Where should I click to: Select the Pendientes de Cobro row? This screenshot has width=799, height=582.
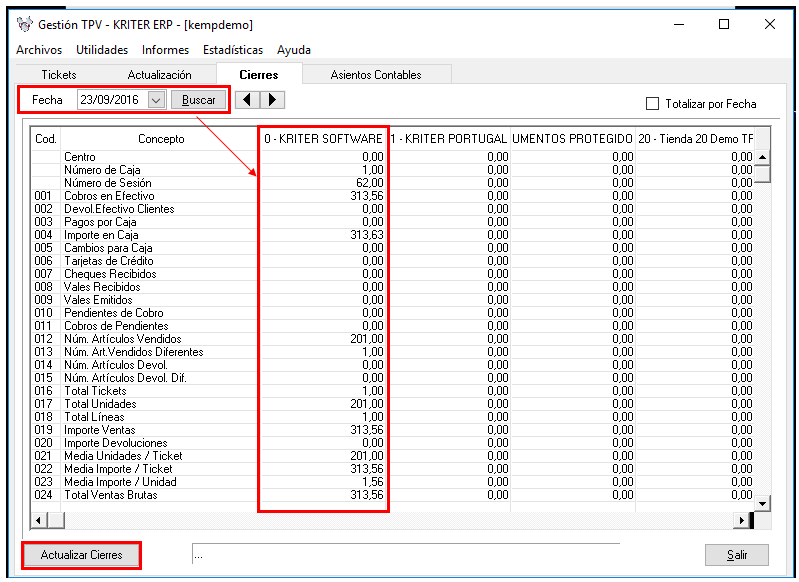pos(392,312)
